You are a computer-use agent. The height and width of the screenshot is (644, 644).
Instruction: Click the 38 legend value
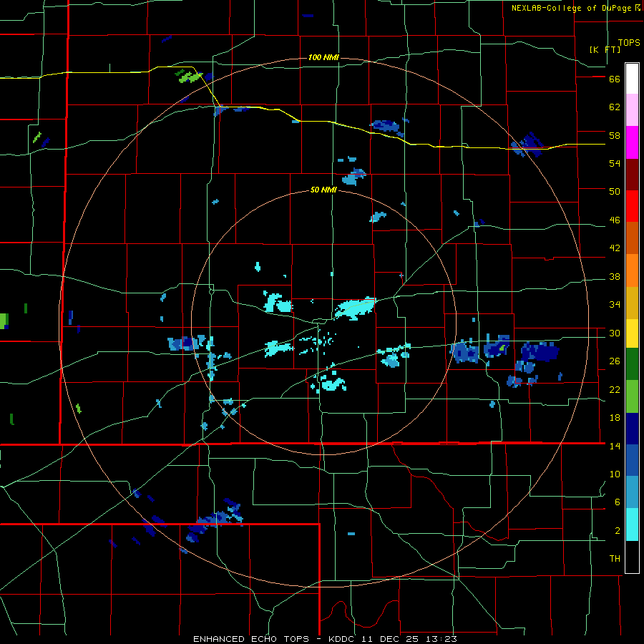615,276
